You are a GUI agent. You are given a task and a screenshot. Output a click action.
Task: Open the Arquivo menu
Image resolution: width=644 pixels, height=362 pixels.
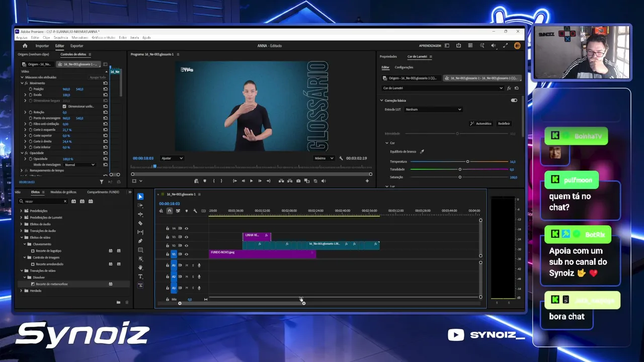coord(22,38)
